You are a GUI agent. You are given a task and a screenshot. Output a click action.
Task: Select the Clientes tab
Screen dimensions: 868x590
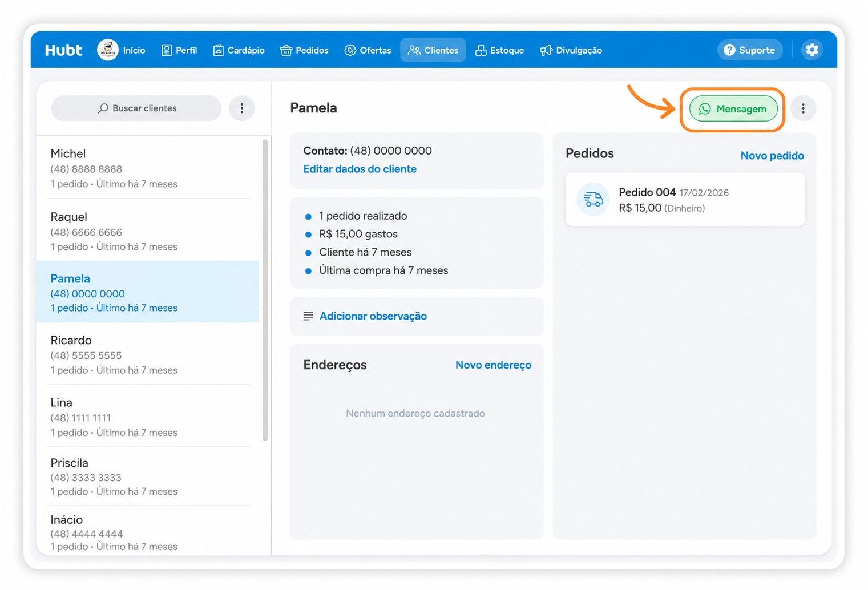pyautogui.click(x=433, y=50)
